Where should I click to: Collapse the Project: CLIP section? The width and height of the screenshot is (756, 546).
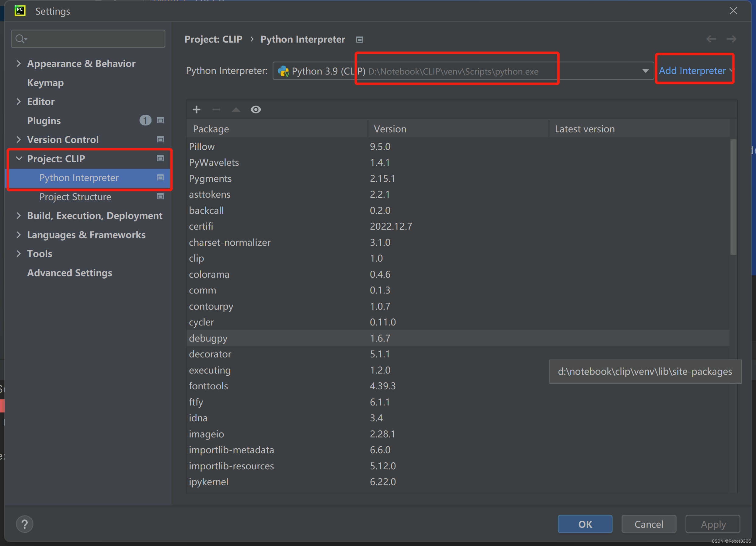[19, 158]
